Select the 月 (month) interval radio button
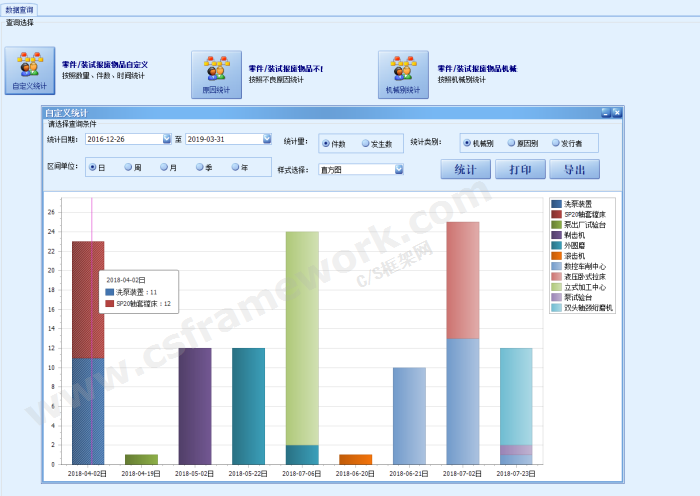 click(x=165, y=167)
